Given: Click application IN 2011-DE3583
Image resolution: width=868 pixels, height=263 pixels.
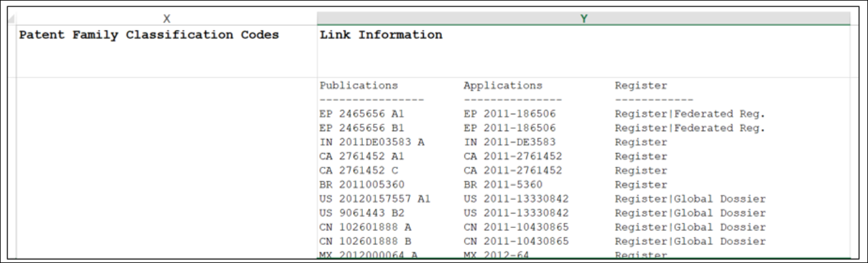Looking at the screenshot, I should (509, 142).
